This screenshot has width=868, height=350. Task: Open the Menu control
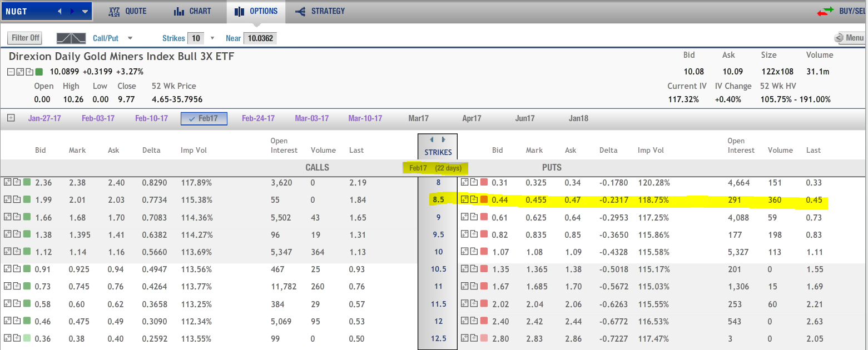point(849,38)
